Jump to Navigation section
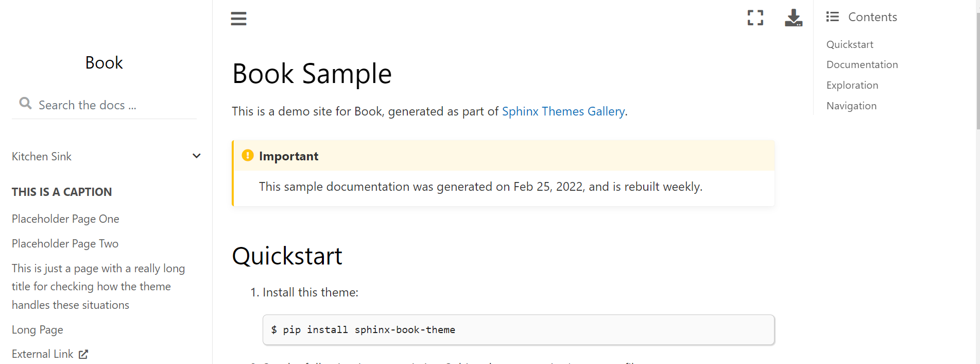 coord(851,106)
